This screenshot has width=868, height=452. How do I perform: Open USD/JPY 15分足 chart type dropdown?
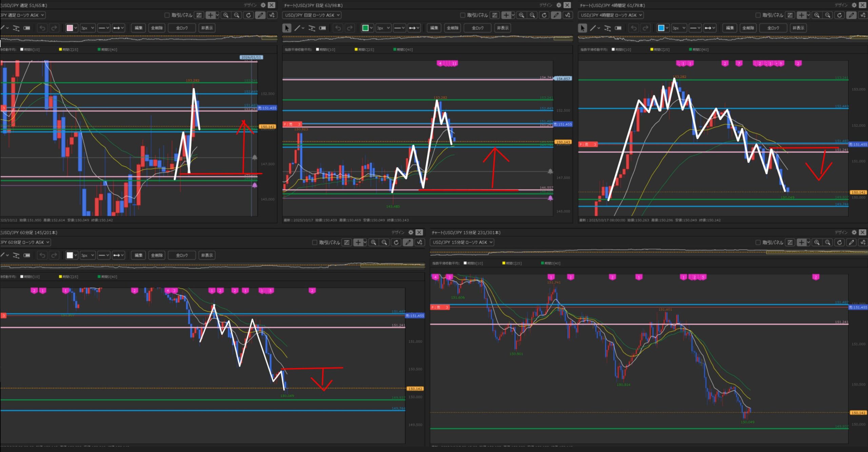click(462, 243)
